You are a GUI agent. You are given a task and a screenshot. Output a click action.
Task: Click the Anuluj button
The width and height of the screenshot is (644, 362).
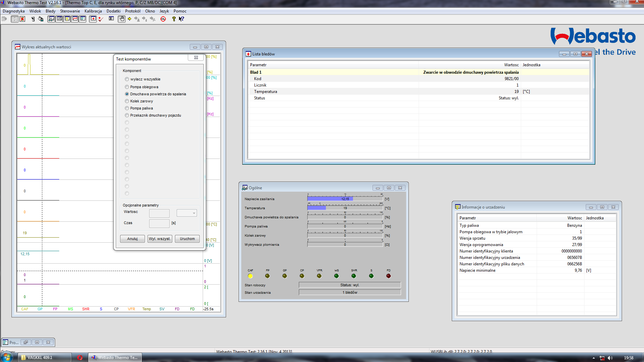point(132,239)
